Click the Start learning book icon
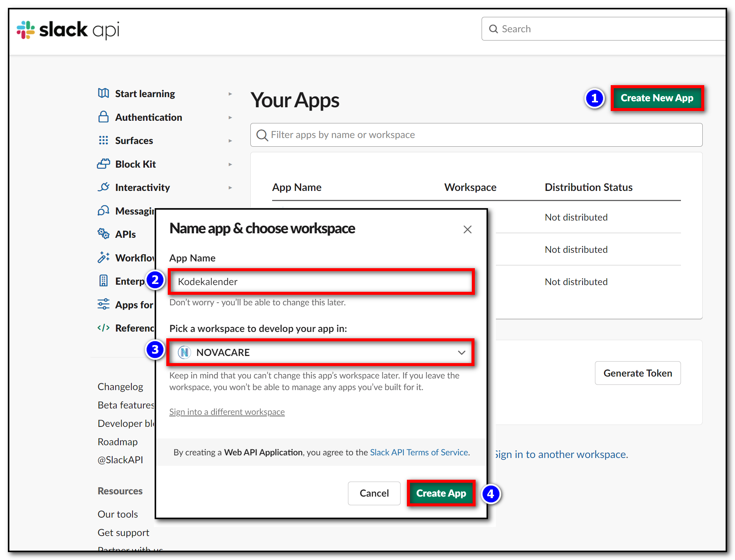This screenshot has width=735, height=560. coord(103,93)
